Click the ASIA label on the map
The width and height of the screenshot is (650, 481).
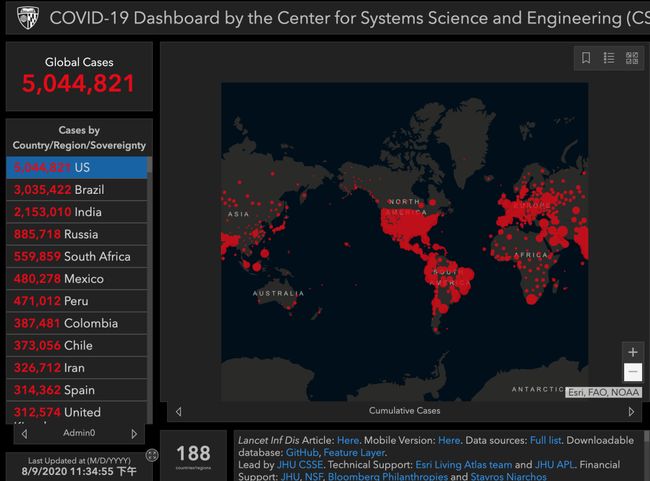[x=238, y=214]
